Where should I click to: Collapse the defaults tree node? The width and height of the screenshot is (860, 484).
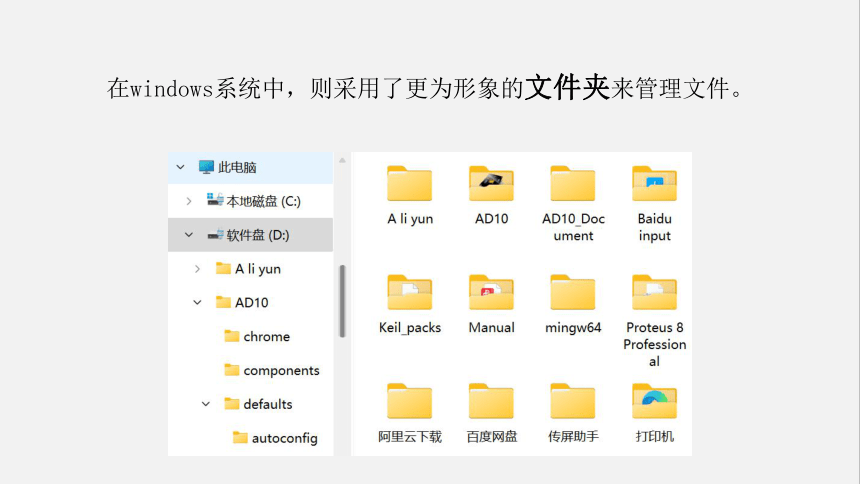coord(206,404)
